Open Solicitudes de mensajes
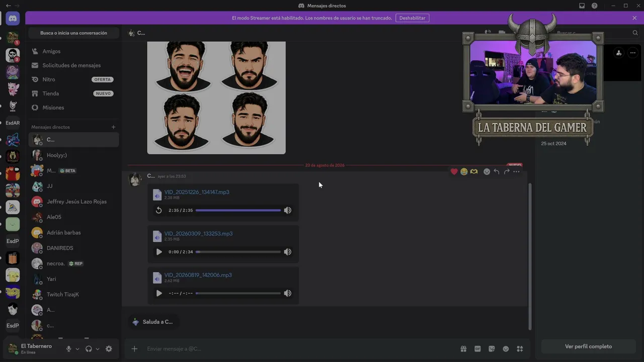 (x=74, y=65)
